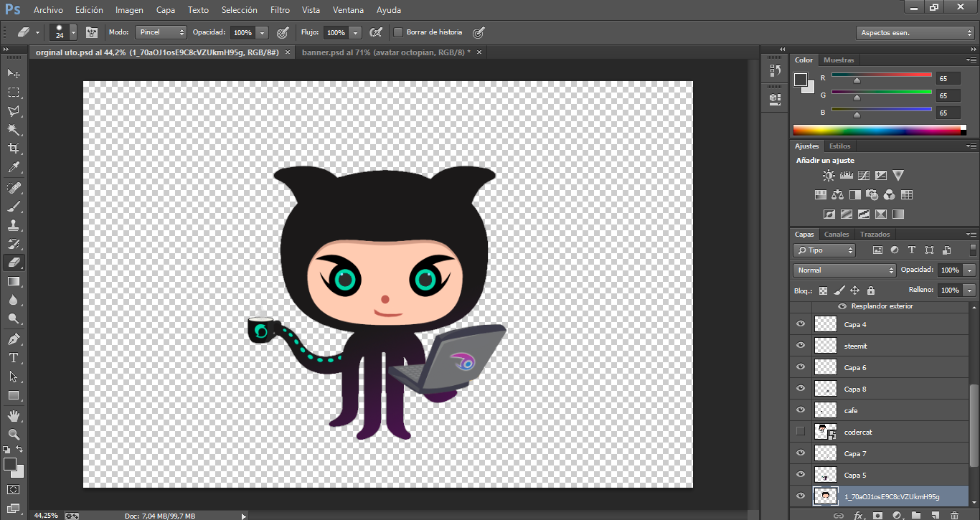Hide the Capa 4 layer

point(801,324)
